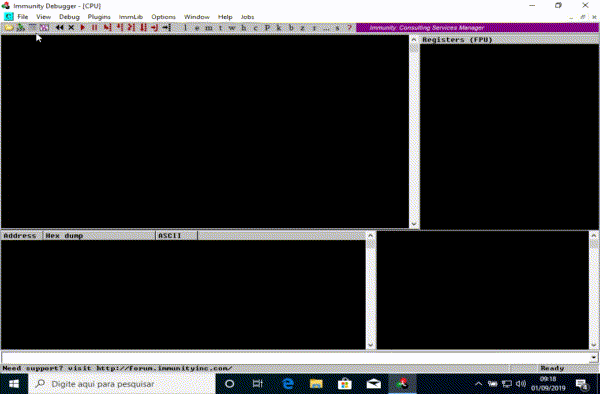The width and height of the screenshot is (600, 394).
Task: Show the CPU window via the 'c' button
Action: (x=256, y=28)
